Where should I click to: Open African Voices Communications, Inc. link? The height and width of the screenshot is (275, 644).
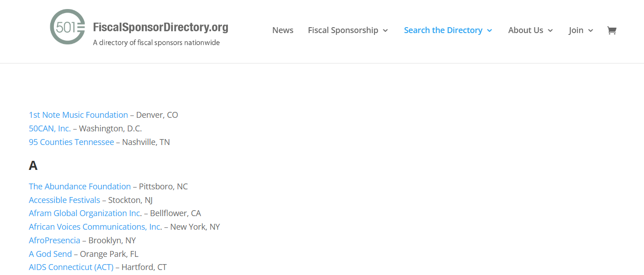(x=94, y=227)
